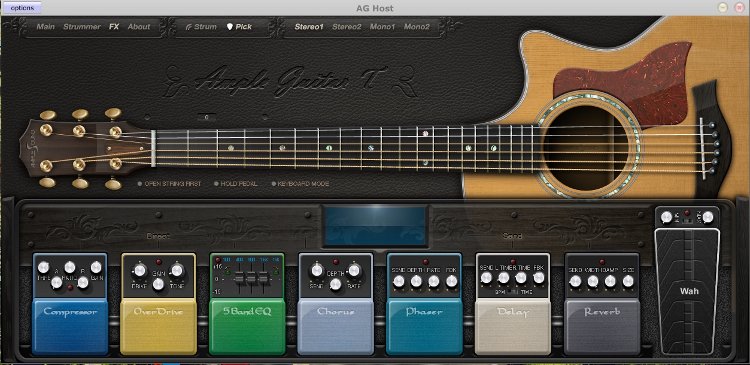Toggle the Compressor pedal footswitch
Viewport: 750px width, 365px height.
(x=70, y=327)
